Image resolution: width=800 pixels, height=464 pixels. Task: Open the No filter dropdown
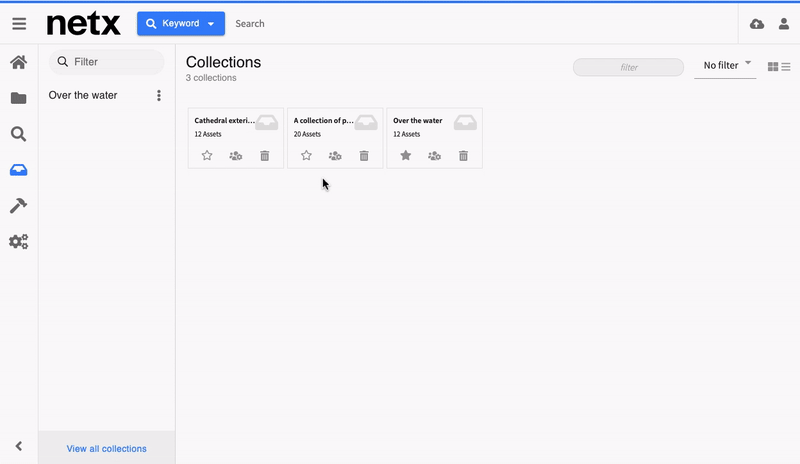click(726, 66)
